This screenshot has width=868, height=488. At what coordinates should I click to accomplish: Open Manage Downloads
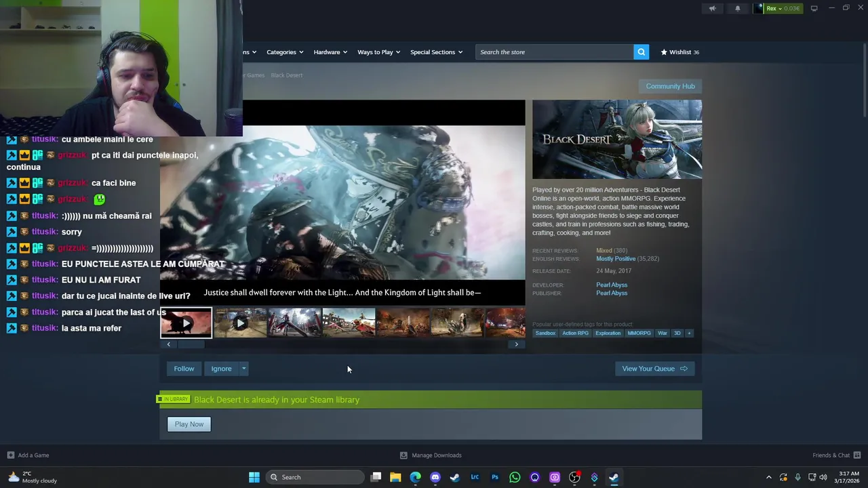point(431,455)
